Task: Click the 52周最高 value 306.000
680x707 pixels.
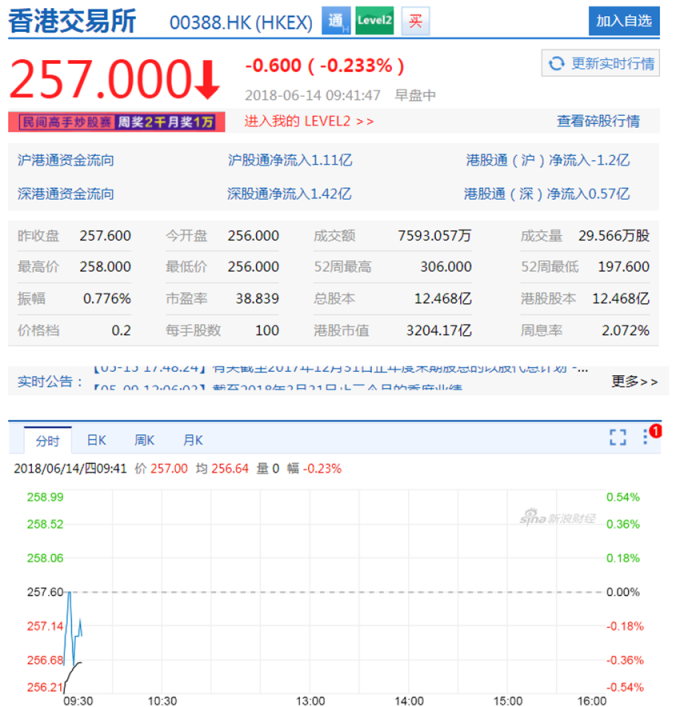Action: tap(446, 266)
